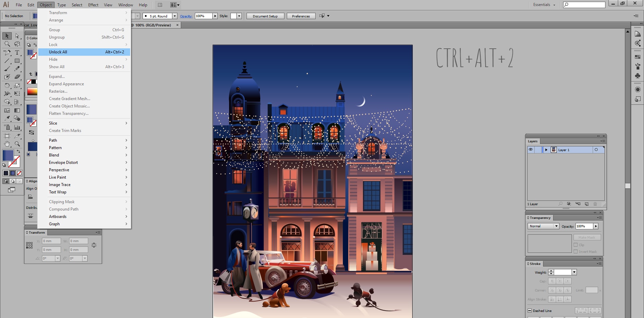This screenshot has width=644, height=318.
Task: Click the Fill color swatch in toolbar
Action: point(8,155)
